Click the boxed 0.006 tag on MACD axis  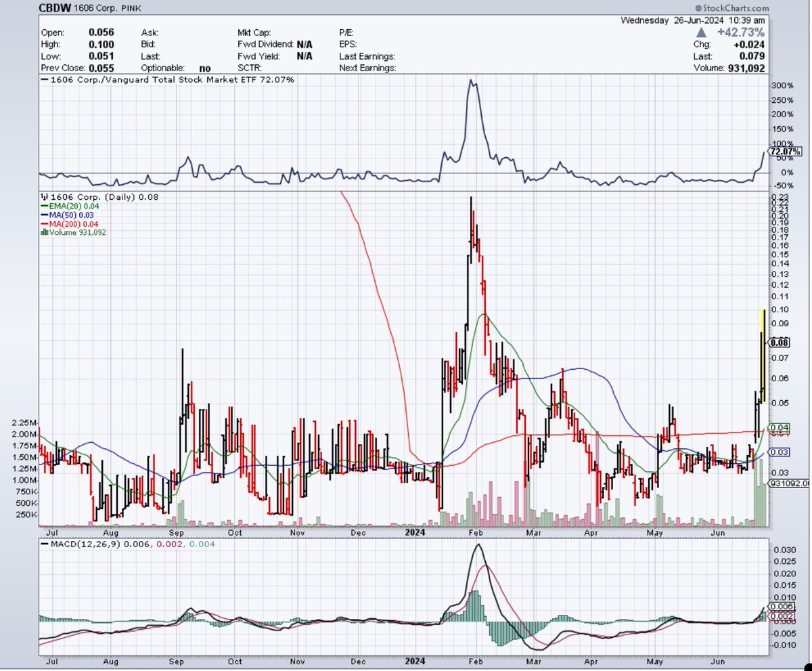[x=783, y=608]
